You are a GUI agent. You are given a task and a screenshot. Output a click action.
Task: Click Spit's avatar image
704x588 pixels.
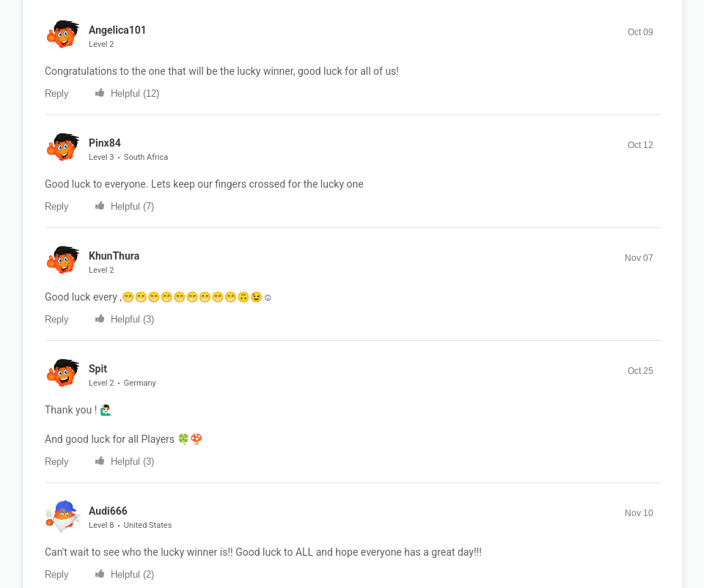(x=63, y=372)
